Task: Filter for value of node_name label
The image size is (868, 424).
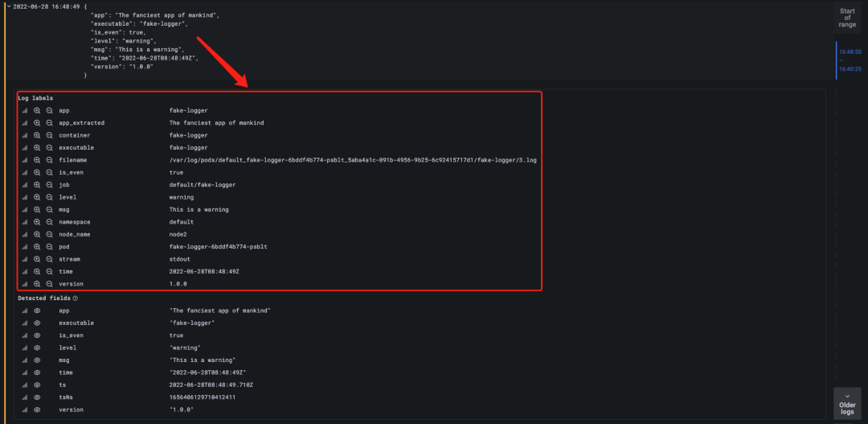Action: [x=37, y=234]
